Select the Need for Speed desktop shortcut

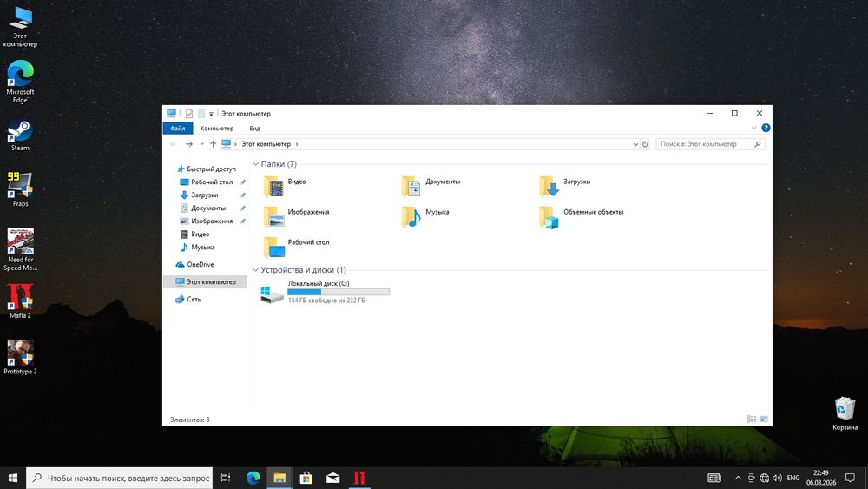(21, 249)
